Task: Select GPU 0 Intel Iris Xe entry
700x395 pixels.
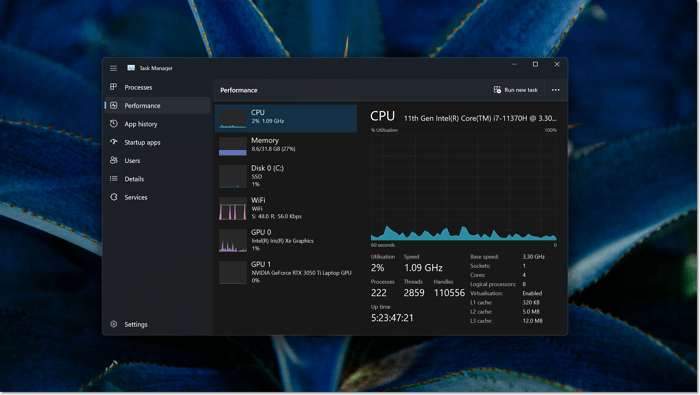Action: point(286,240)
